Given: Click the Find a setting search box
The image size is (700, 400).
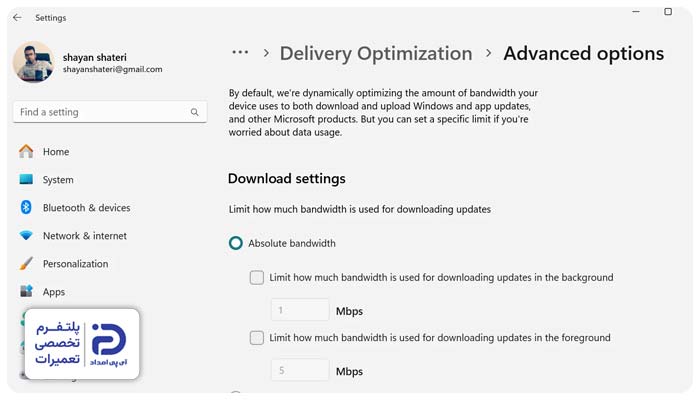Looking at the screenshot, I should tap(110, 112).
